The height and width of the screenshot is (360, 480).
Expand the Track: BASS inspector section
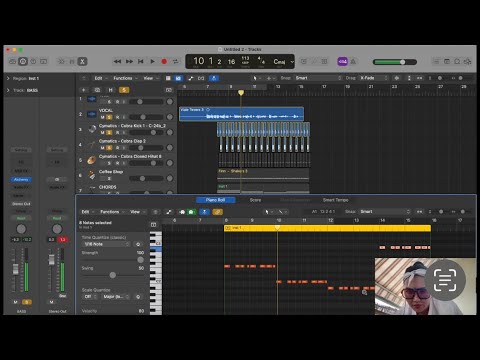pyautogui.click(x=8, y=90)
